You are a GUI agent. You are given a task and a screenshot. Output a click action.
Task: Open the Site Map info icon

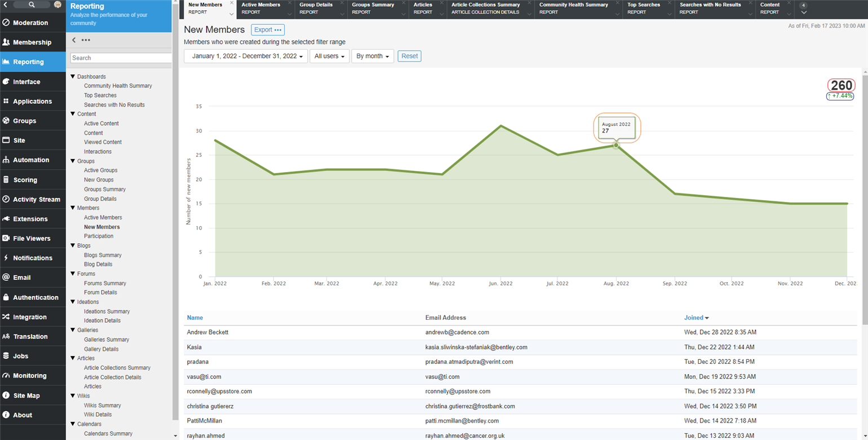(x=6, y=395)
